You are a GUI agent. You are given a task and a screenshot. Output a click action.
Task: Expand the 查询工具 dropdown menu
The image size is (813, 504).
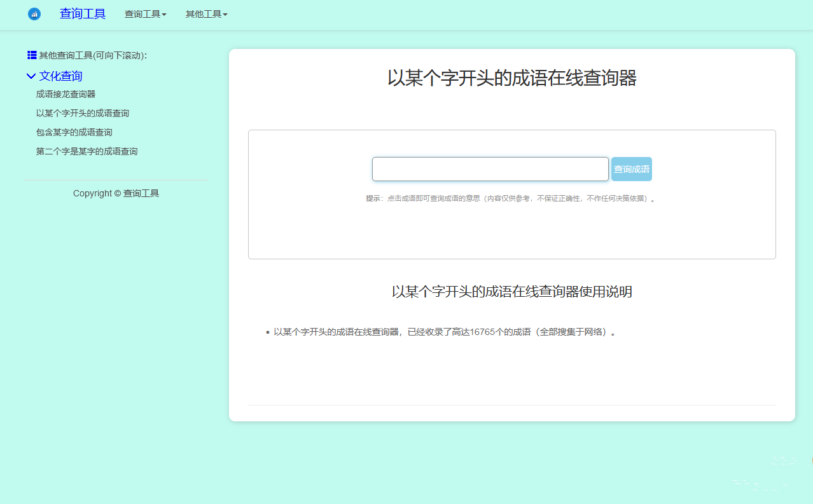click(146, 14)
